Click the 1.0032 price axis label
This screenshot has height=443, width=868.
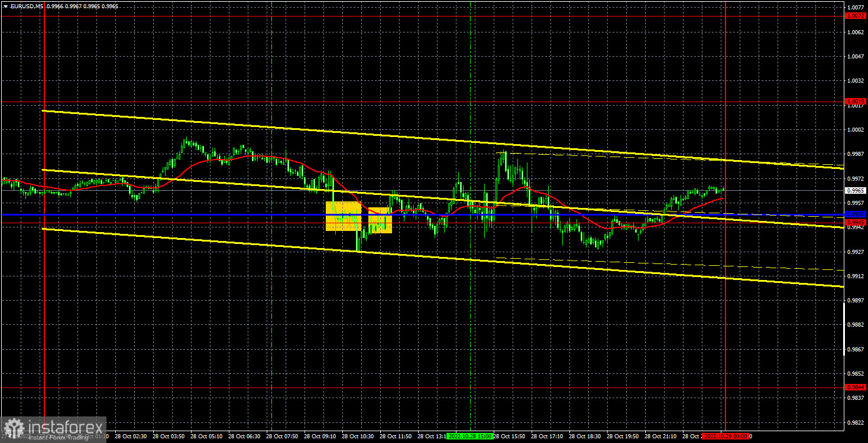tap(856, 80)
